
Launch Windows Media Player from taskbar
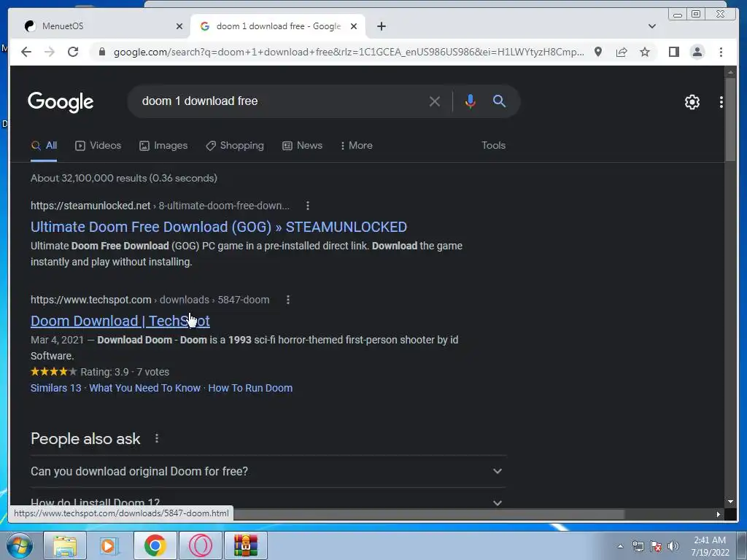click(109, 545)
